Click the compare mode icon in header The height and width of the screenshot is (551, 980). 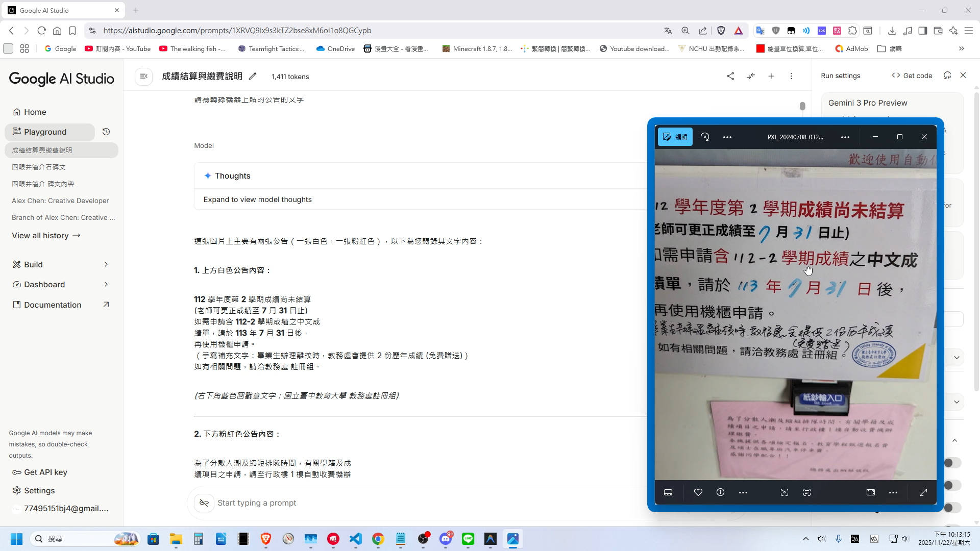pyautogui.click(x=751, y=76)
